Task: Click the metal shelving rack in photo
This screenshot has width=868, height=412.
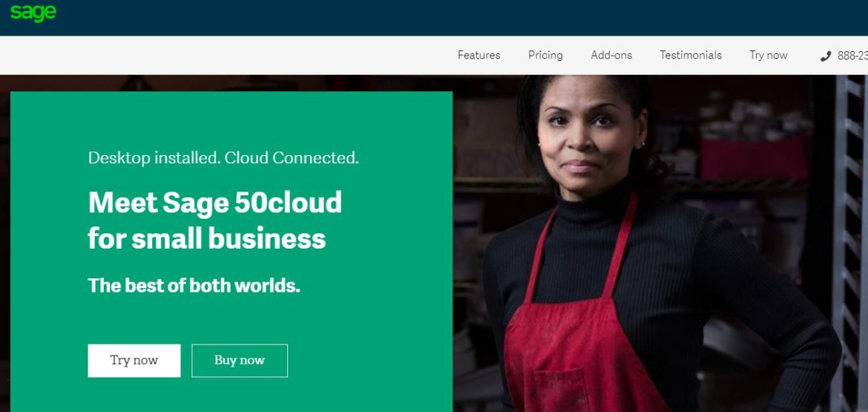Action: tap(849, 223)
